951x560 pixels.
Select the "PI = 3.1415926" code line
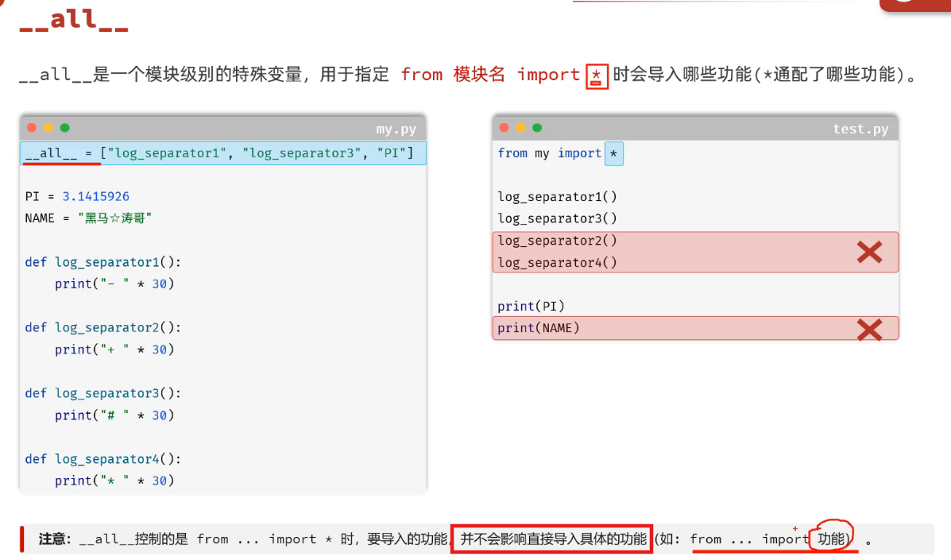tap(77, 196)
